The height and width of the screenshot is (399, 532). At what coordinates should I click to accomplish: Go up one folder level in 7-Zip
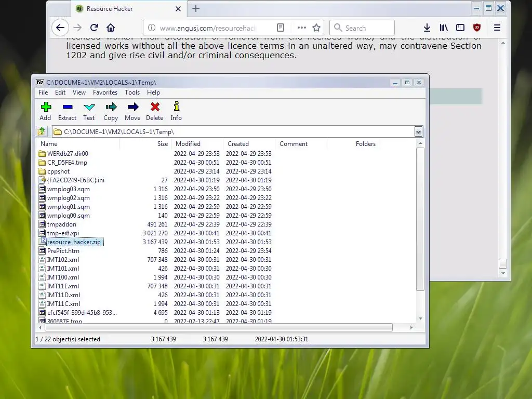point(42,131)
